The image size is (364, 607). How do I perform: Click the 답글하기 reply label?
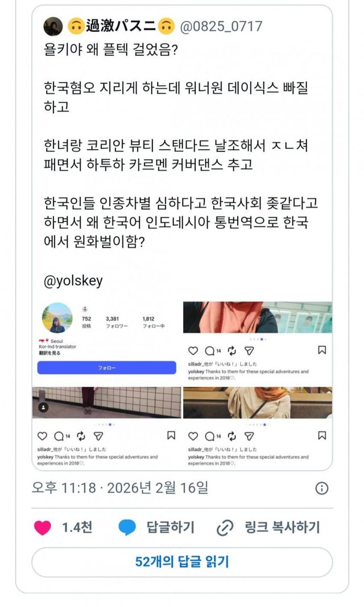170,528
